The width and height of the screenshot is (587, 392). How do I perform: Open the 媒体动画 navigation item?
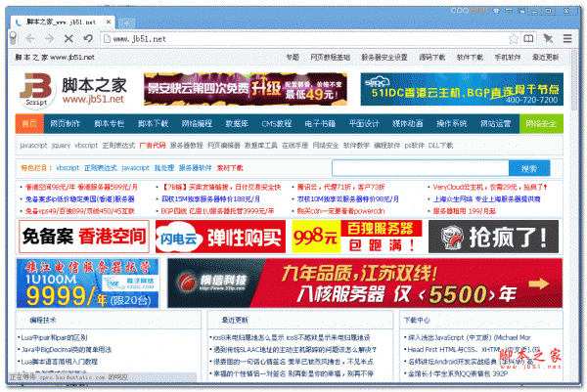click(x=408, y=124)
